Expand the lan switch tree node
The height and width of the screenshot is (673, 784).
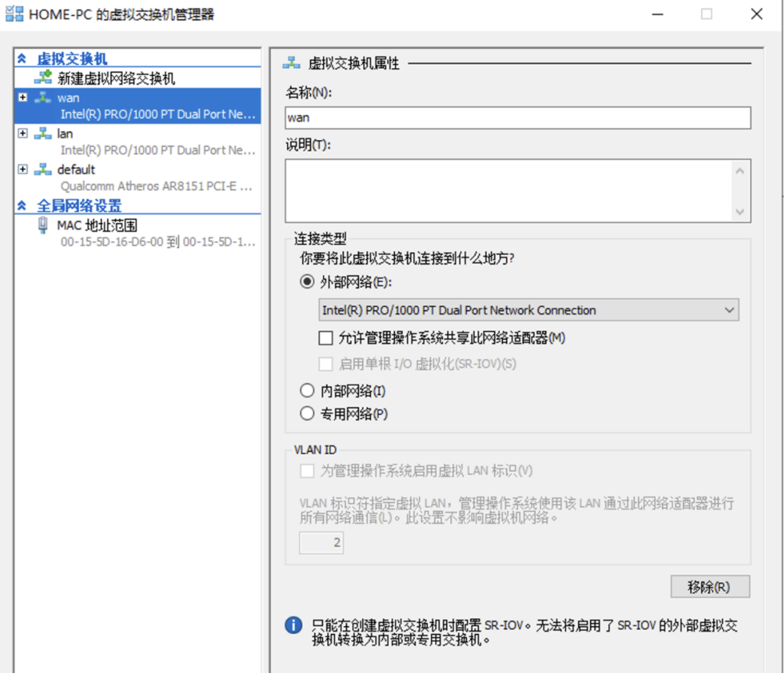(x=22, y=133)
